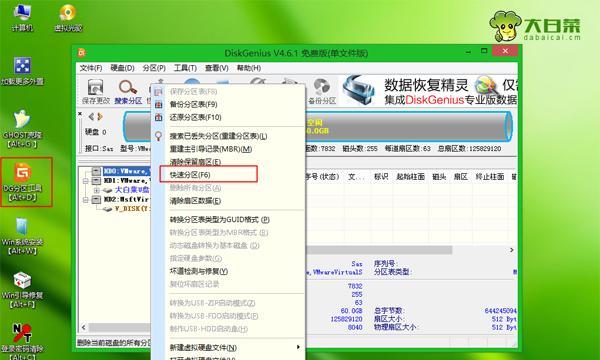Collapse the HD1:VMware tree node
Viewport: 600px width, 360px height.
click(x=86, y=181)
